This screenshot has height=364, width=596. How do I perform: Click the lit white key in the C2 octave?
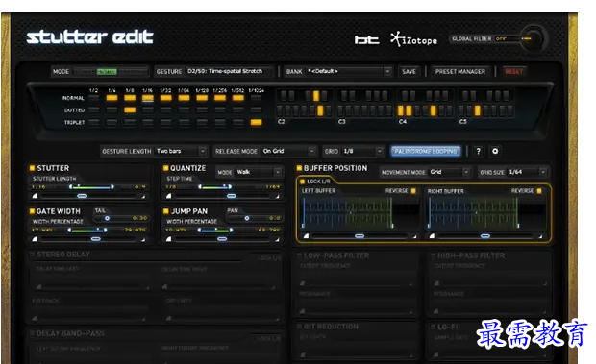320,110
